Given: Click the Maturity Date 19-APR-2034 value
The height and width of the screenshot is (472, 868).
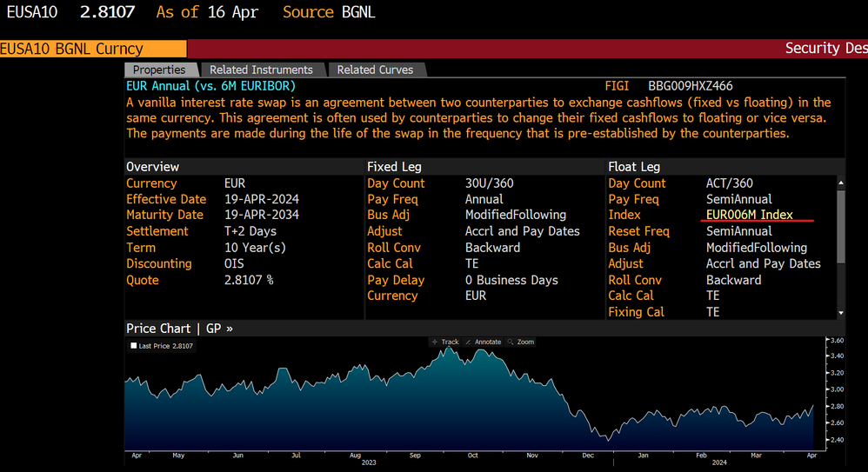Looking at the screenshot, I should pyautogui.click(x=261, y=215).
